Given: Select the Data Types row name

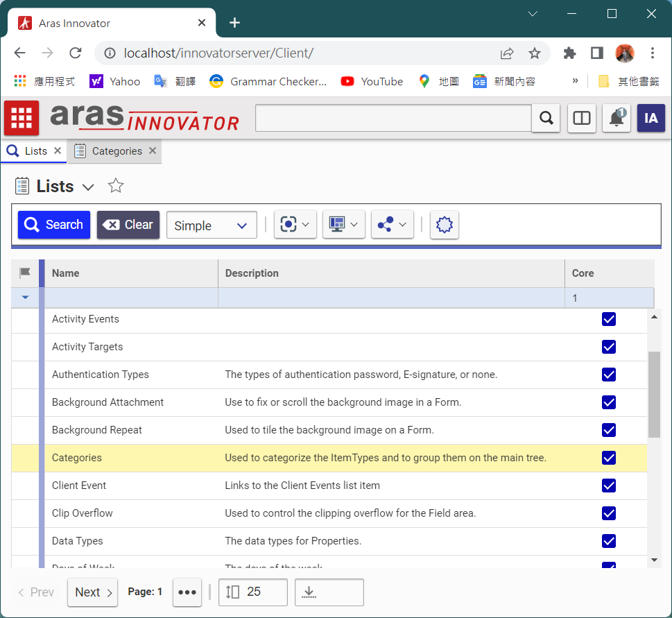Looking at the screenshot, I should click(x=78, y=541).
